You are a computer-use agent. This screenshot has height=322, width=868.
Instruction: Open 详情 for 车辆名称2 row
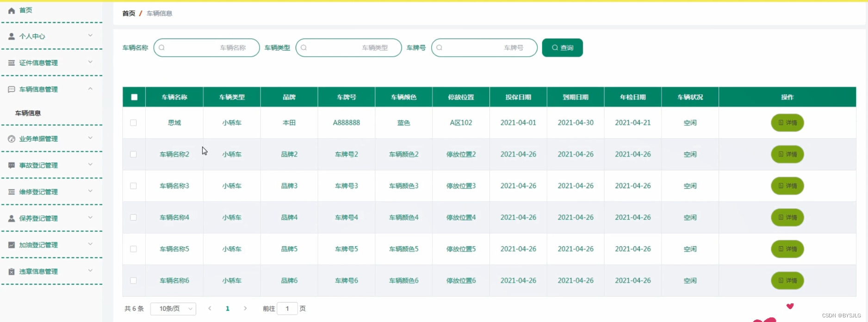787,154
